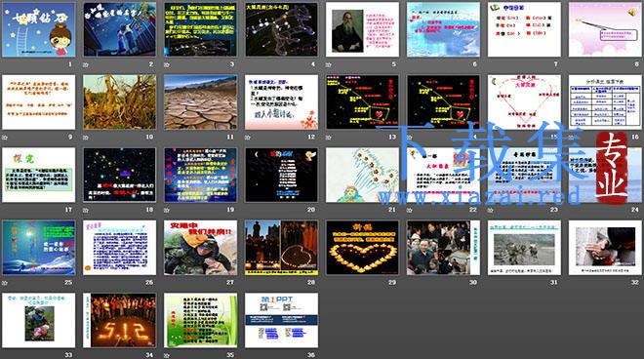The height and width of the screenshot is (359, 644).
Task: Select the final PPT credits slide 36
Action: pos(281,320)
